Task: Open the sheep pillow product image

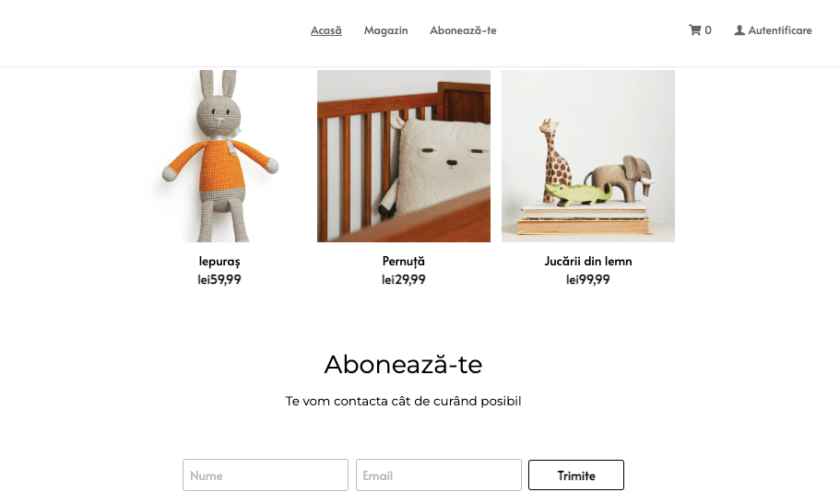Action: click(x=403, y=156)
